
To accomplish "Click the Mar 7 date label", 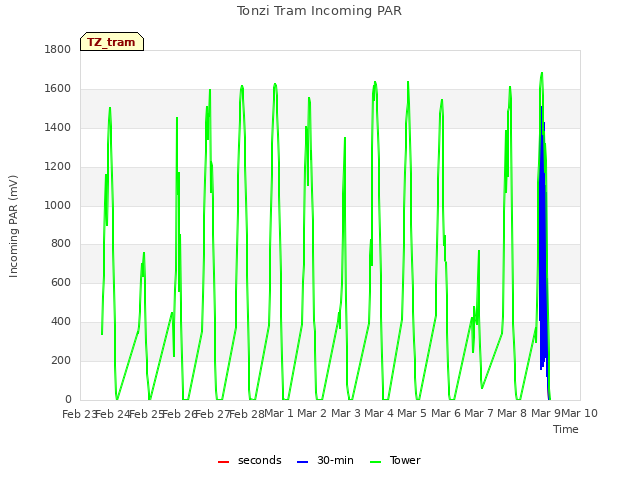I will [479, 413].
